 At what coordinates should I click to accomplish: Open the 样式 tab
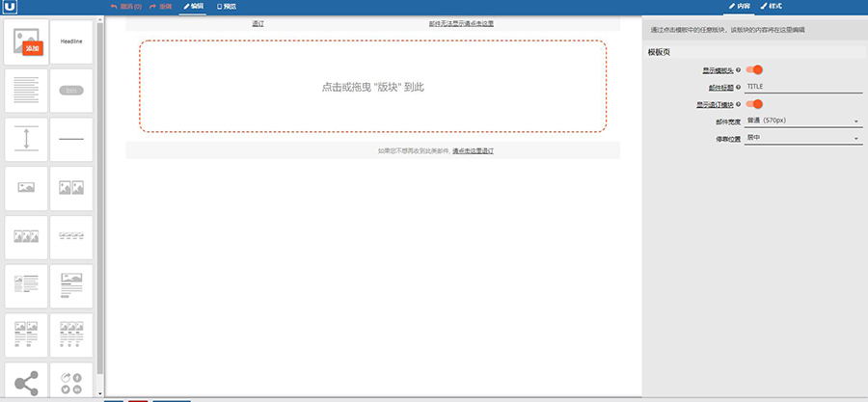click(772, 6)
